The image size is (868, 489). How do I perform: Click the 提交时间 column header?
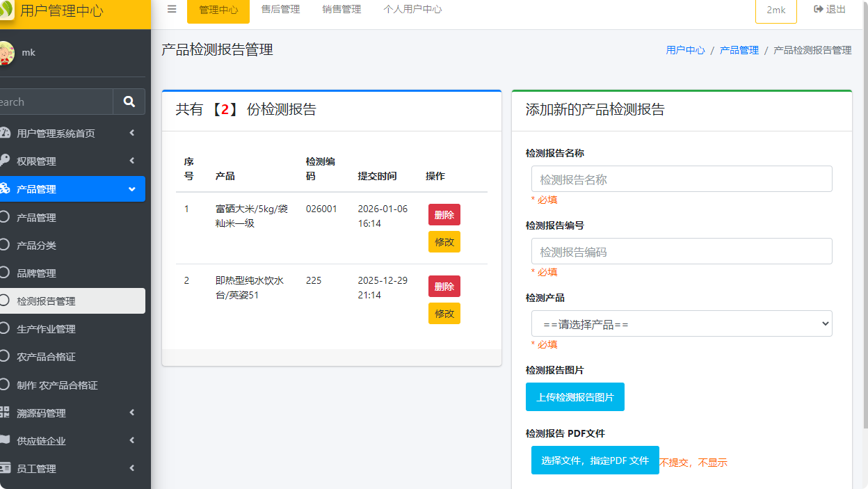tap(377, 176)
